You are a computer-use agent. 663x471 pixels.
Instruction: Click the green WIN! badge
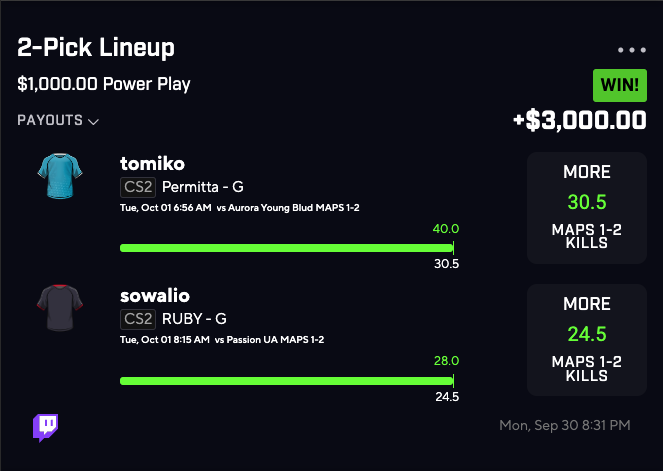pyautogui.click(x=620, y=85)
